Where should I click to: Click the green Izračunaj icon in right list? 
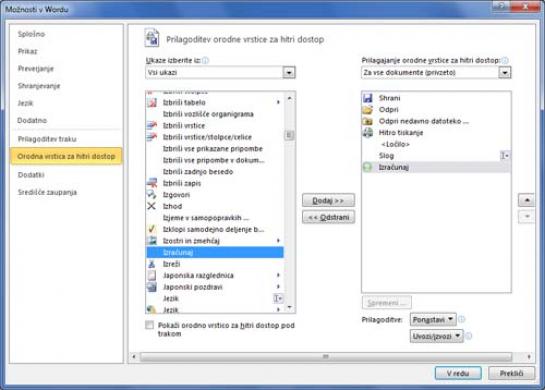click(x=368, y=167)
